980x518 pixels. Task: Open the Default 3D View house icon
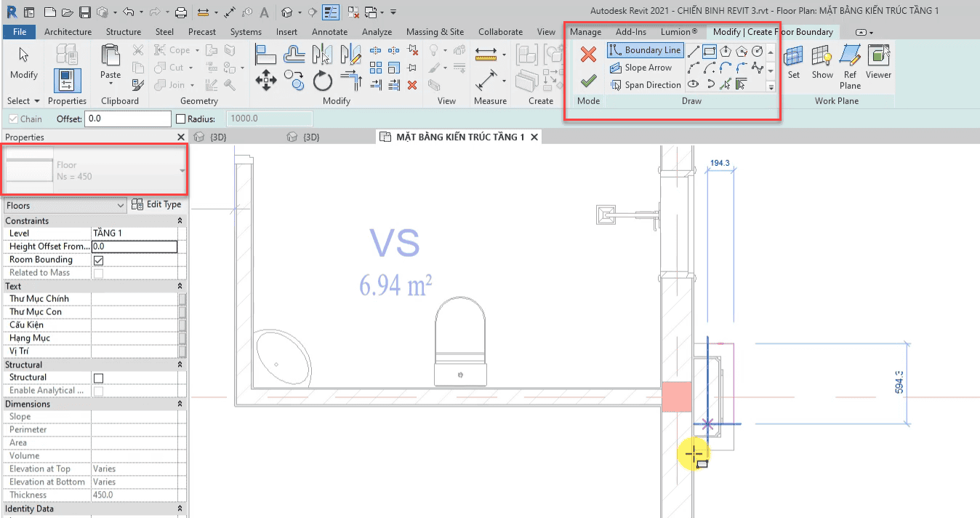(x=287, y=12)
